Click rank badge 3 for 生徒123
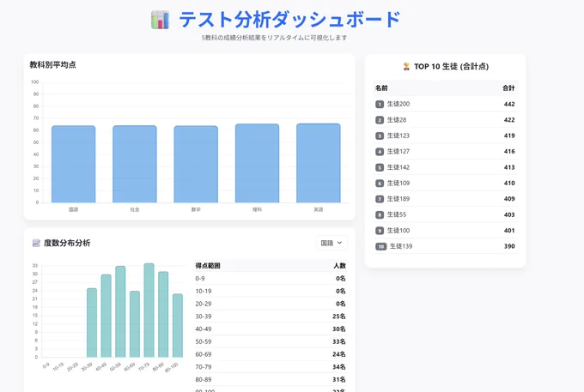 tap(380, 136)
